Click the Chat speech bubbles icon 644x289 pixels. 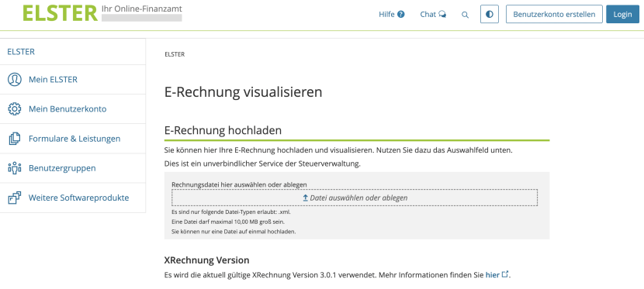442,15
